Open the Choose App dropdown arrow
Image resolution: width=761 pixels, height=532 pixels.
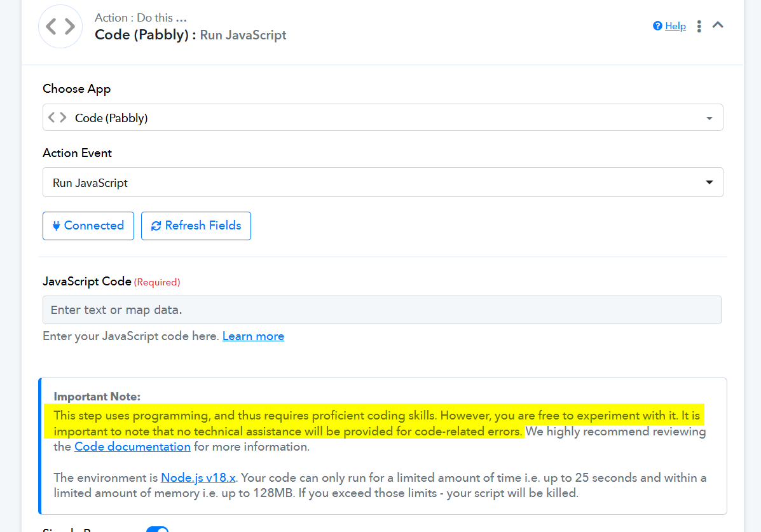[x=709, y=118]
